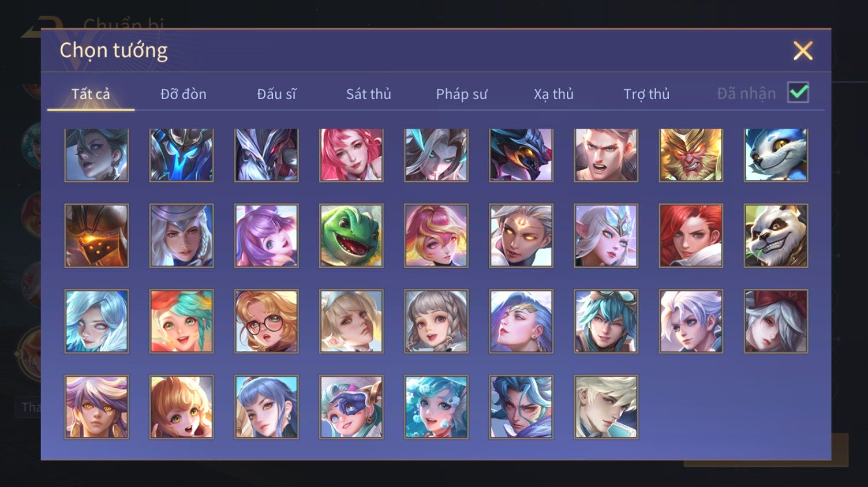
Task: Open the Sát thủ tab
Action: pos(369,94)
